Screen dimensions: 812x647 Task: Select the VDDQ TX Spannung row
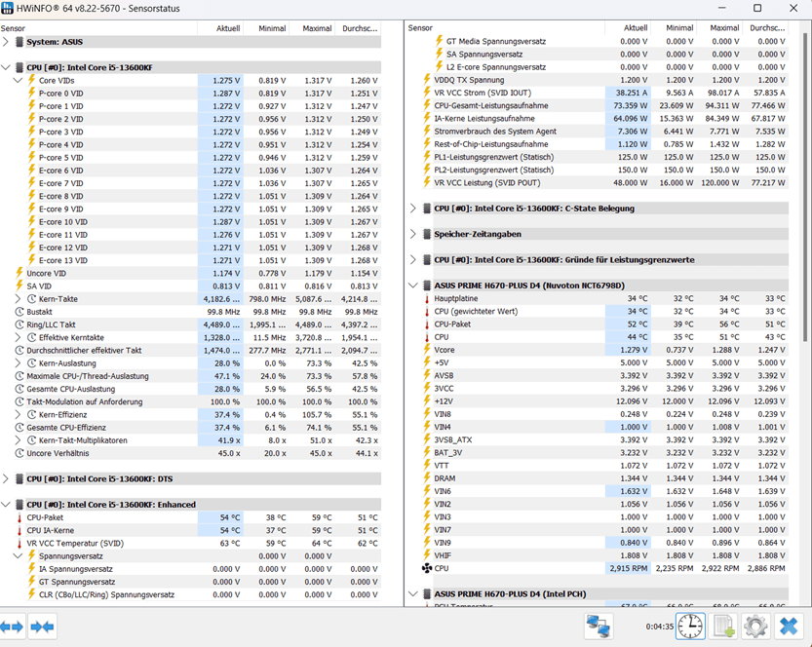pyautogui.click(x=598, y=80)
